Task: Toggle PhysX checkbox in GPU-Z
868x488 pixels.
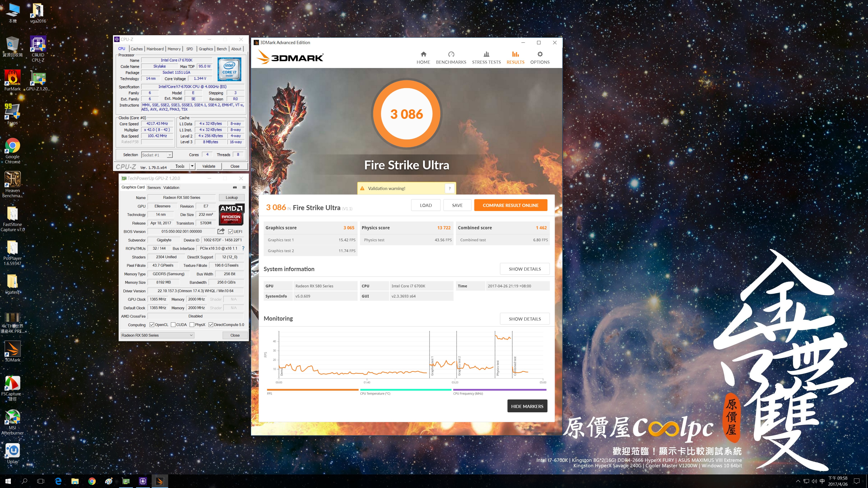Action: pyautogui.click(x=192, y=325)
